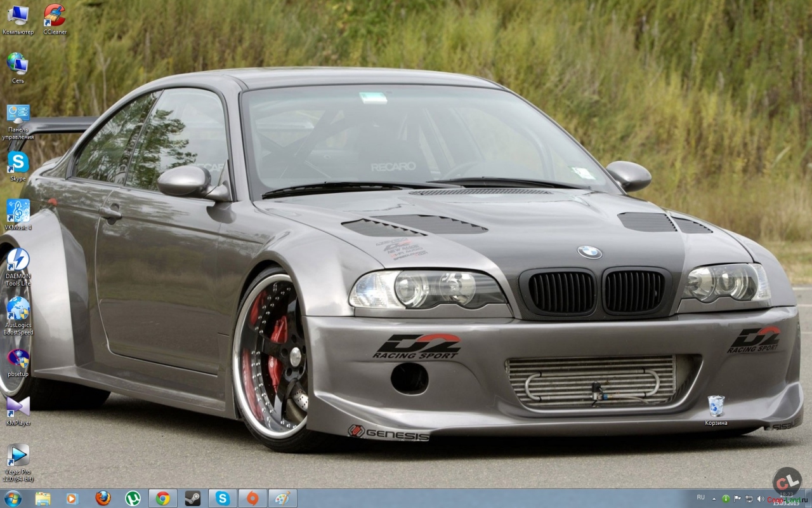Select AusLogics BoostSpeed shortcut
The width and height of the screenshot is (812, 508).
(x=18, y=316)
